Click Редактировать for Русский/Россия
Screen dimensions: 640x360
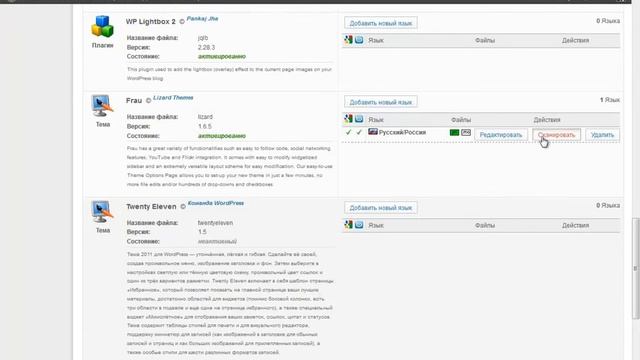tap(501, 135)
